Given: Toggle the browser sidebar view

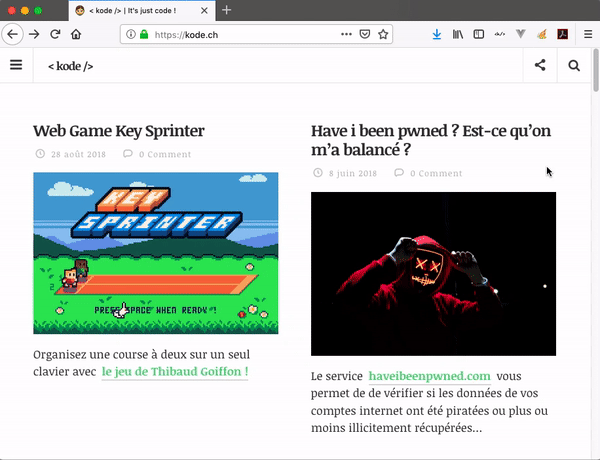Looking at the screenshot, I should [479, 34].
